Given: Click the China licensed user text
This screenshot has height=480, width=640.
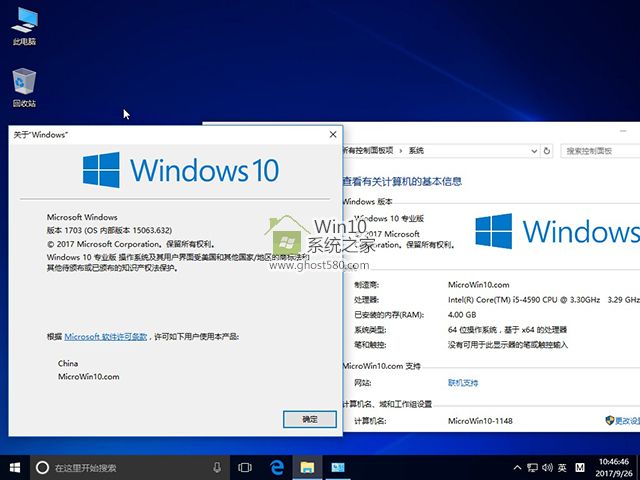Looking at the screenshot, I should click(68, 363).
